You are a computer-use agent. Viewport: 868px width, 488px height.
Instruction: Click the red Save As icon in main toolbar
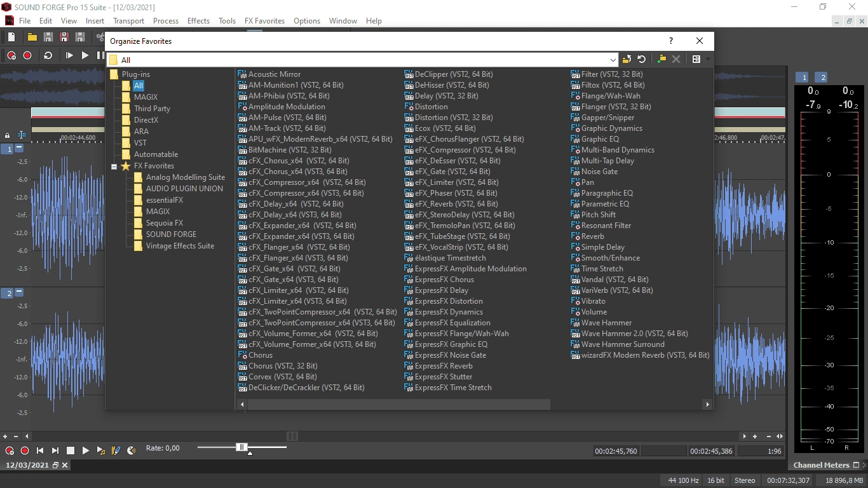pos(64,37)
